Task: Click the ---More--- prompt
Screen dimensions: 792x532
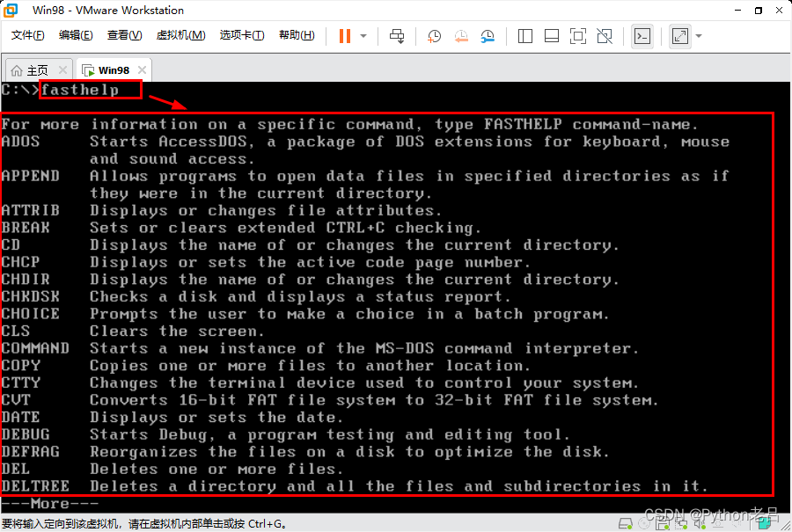Action: pyautogui.click(x=49, y=503)
